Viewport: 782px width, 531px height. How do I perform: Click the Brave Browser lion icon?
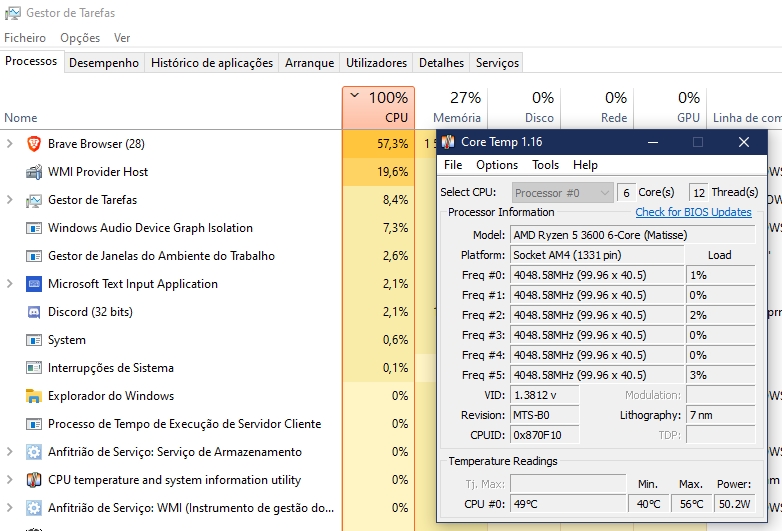[33, 144]
